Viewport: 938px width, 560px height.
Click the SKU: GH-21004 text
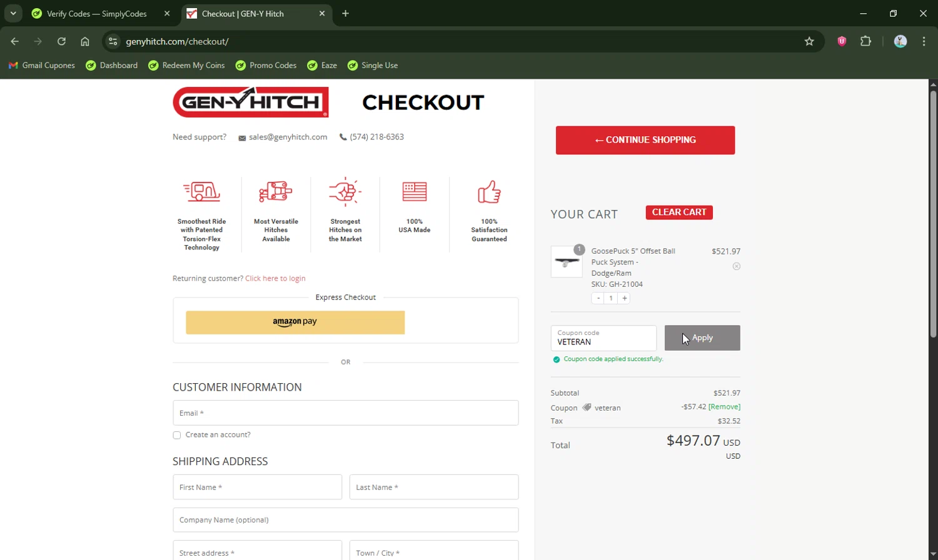(x=617, y=284)
